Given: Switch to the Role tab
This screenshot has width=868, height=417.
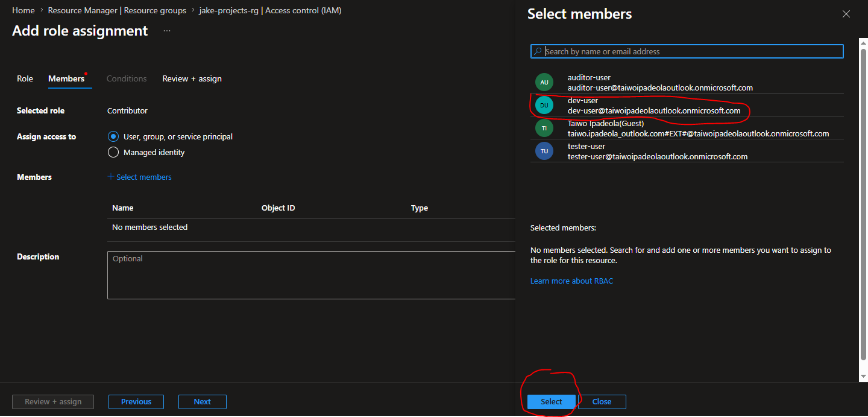Looking at the screenshot, I should coord(25,78).
